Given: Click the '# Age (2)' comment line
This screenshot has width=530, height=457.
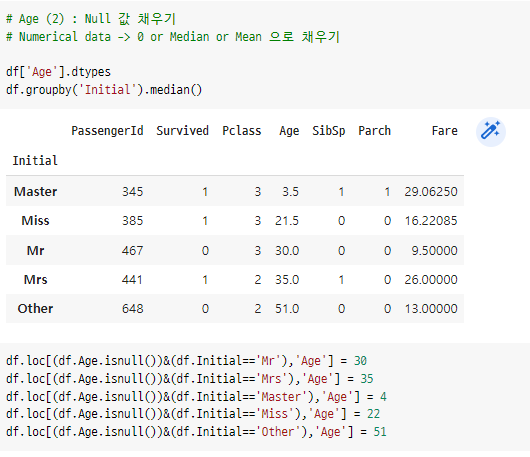Looking at the screenshot, I should pyautogui.click(x=91, y=19).
